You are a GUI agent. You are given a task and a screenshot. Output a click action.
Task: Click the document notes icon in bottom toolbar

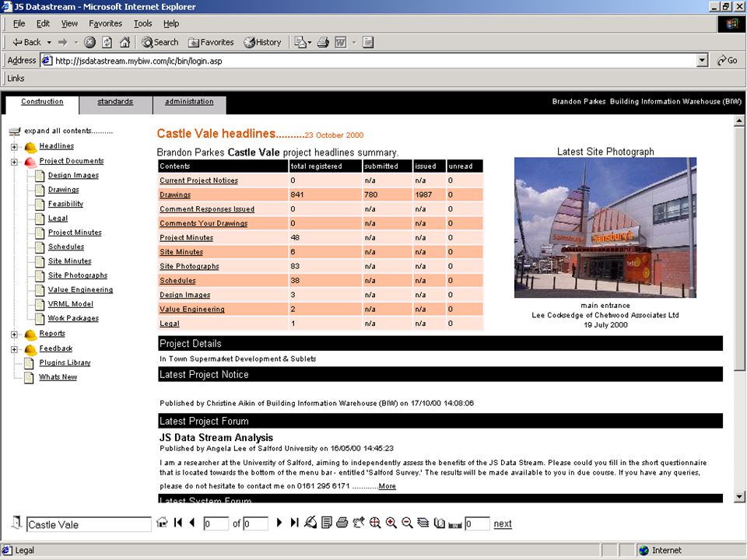click(327, 523)
